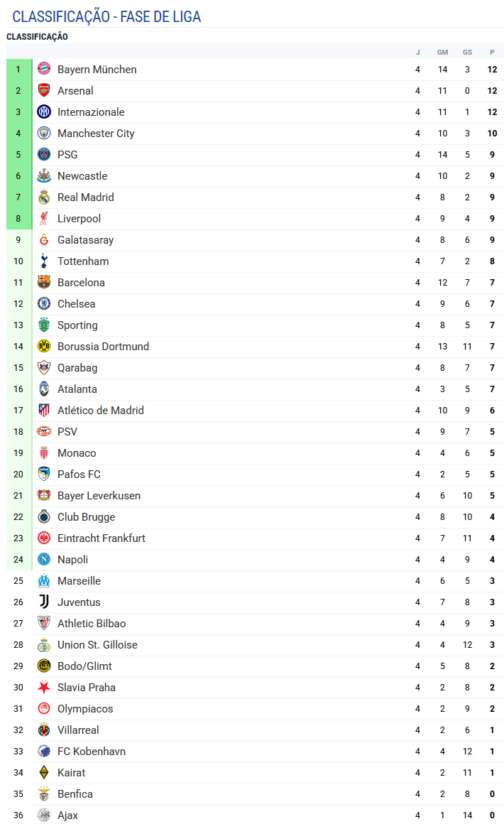Click the Bayern München club crest
Screen dimensions: 504x824
pyautogui.click(x=44, y=70)
